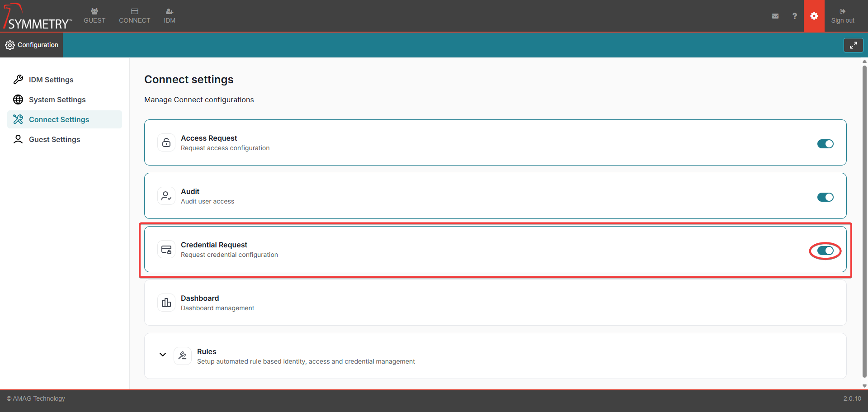Screen dimensions: 868x412
Task: Switch to the IDM module tab
Action: coord(170,16)
